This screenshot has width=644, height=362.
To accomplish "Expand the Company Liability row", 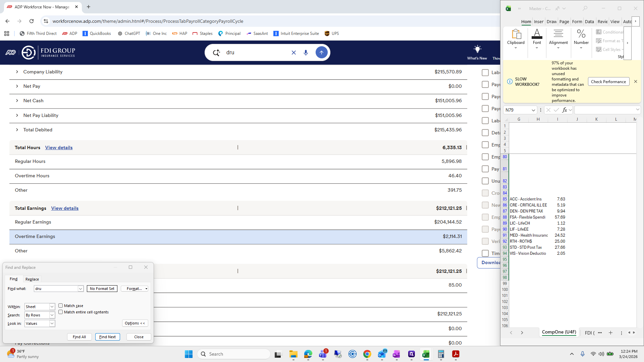I will [x=17, y=72].
